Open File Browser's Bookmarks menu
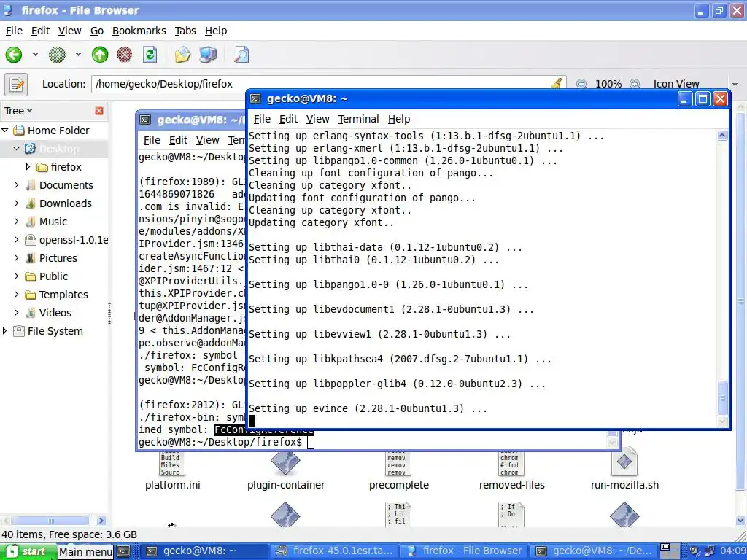Image resolution: width=747 pixels, height=560 pixels. tap(139, 31)
